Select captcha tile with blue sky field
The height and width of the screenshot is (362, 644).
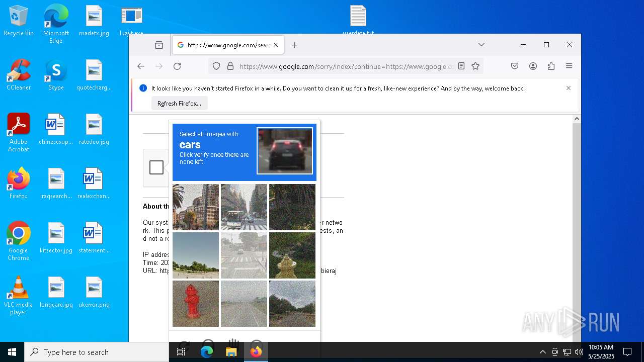tap(196, 255)
